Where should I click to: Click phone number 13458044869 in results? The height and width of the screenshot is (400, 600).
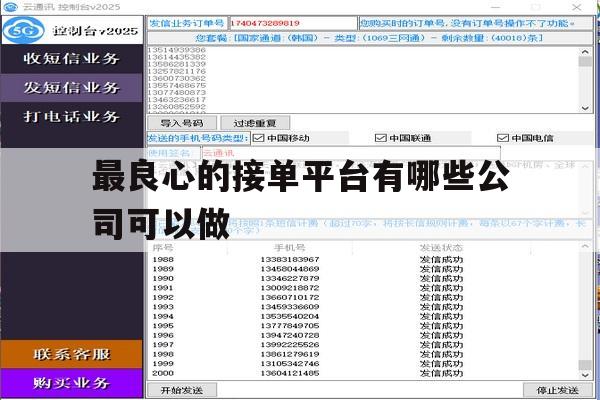(x=290, y=269)
